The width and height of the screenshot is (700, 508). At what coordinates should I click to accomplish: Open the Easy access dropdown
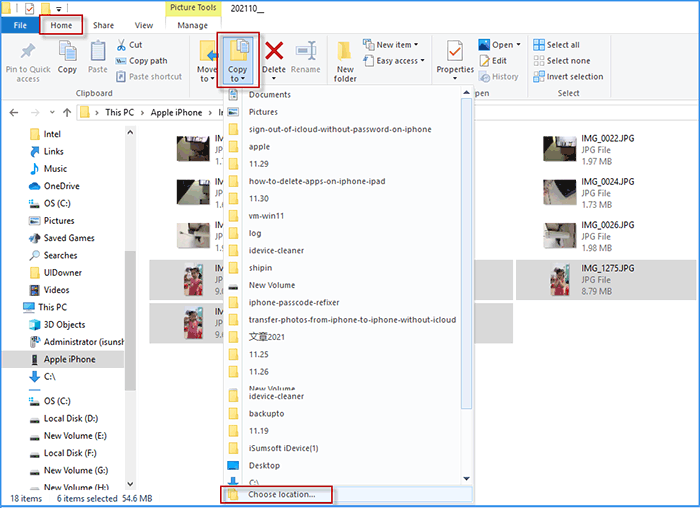[394, 61]
